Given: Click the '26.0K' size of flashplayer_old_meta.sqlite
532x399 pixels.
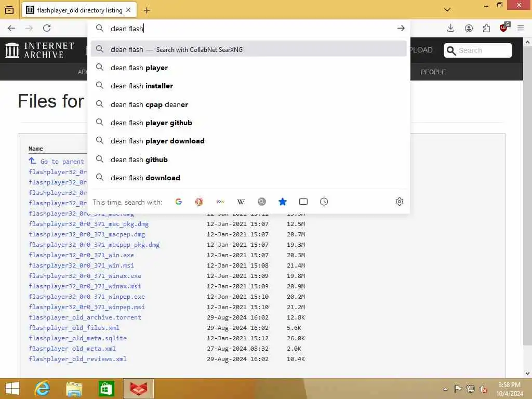Looking at the screenshot, I should pyautogui.click(x=296, y=338).
